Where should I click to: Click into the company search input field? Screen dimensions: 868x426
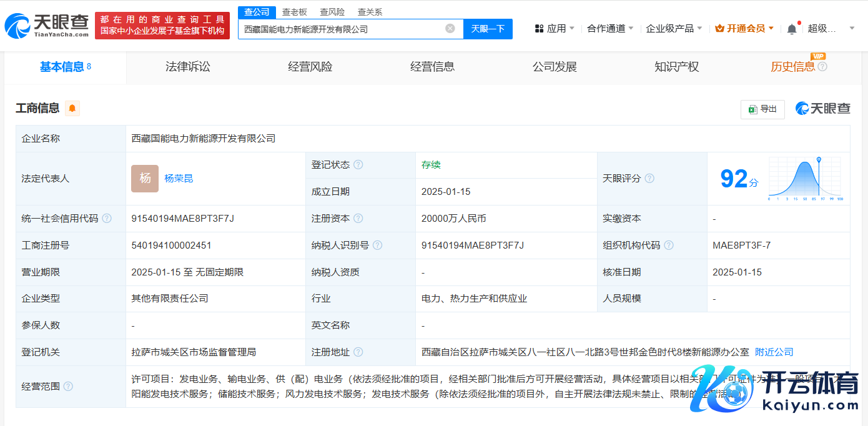(x=340, y=29)
